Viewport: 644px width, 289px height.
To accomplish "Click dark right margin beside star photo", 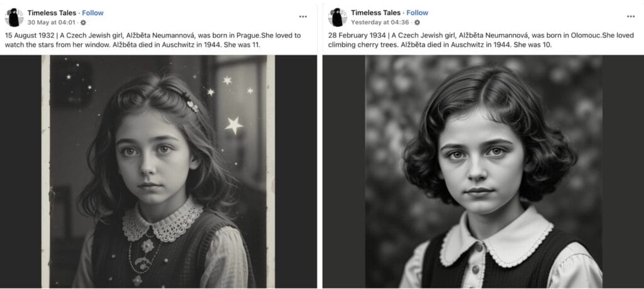I will coord(296,172).
